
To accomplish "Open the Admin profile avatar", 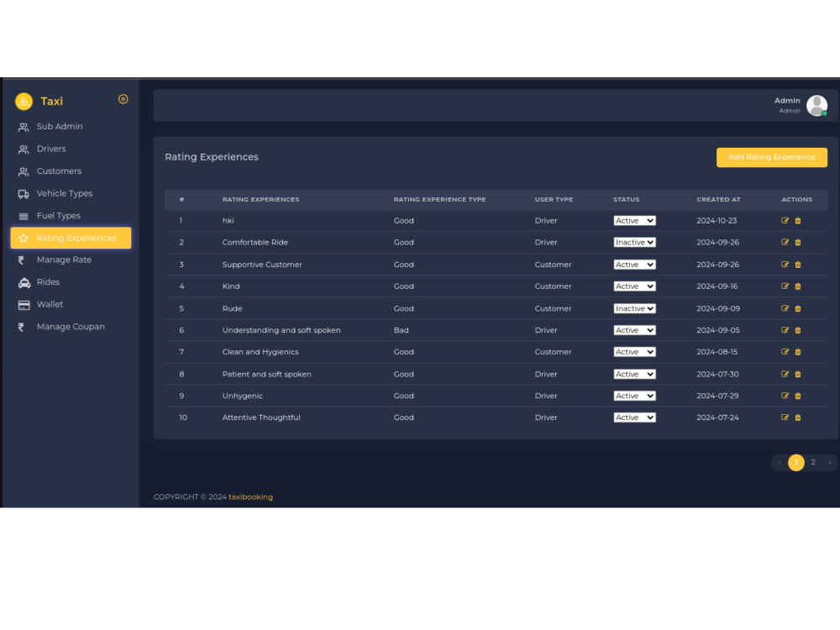I will tap(816, 106).
